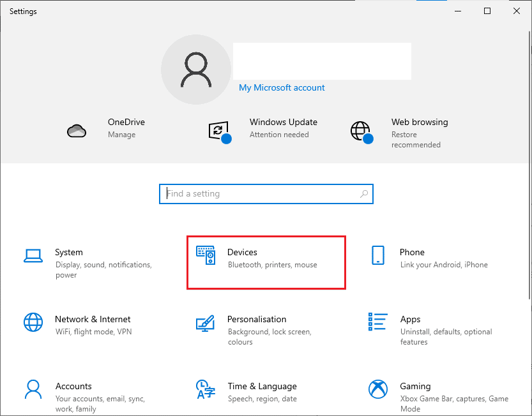The width and height of the screenshot is (532, 416).
Task: Click 'Speech, region, date' description
Action: (262, 399)
